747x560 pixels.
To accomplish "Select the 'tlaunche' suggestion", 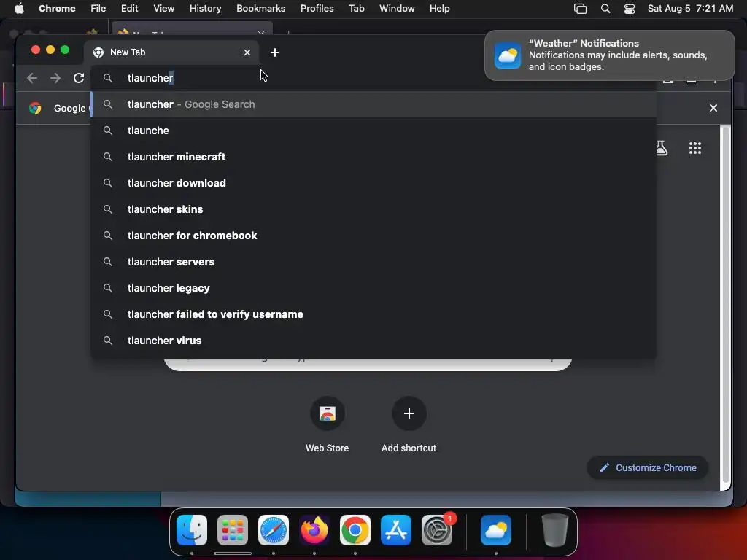I will click(x=373, y=131).
